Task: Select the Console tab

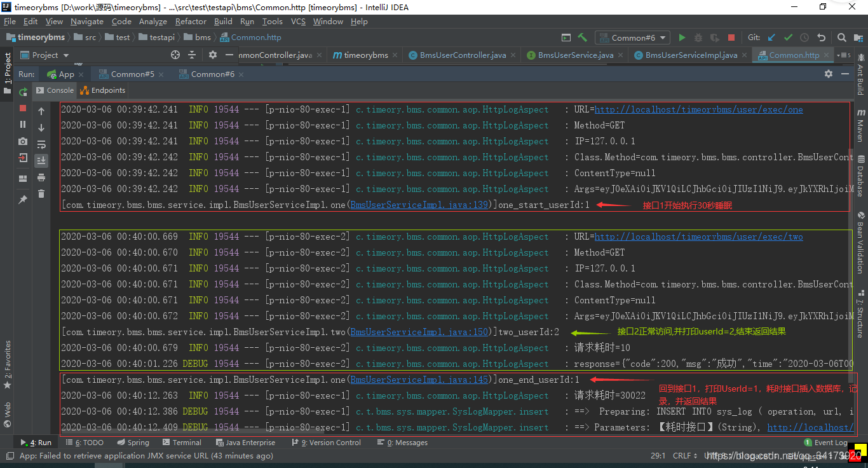Action: (55, 90)
